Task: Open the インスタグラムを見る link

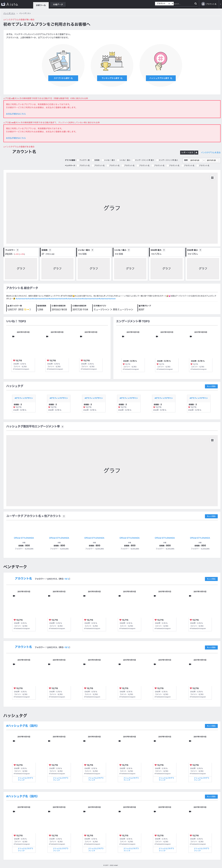Action: pos(211,153)
